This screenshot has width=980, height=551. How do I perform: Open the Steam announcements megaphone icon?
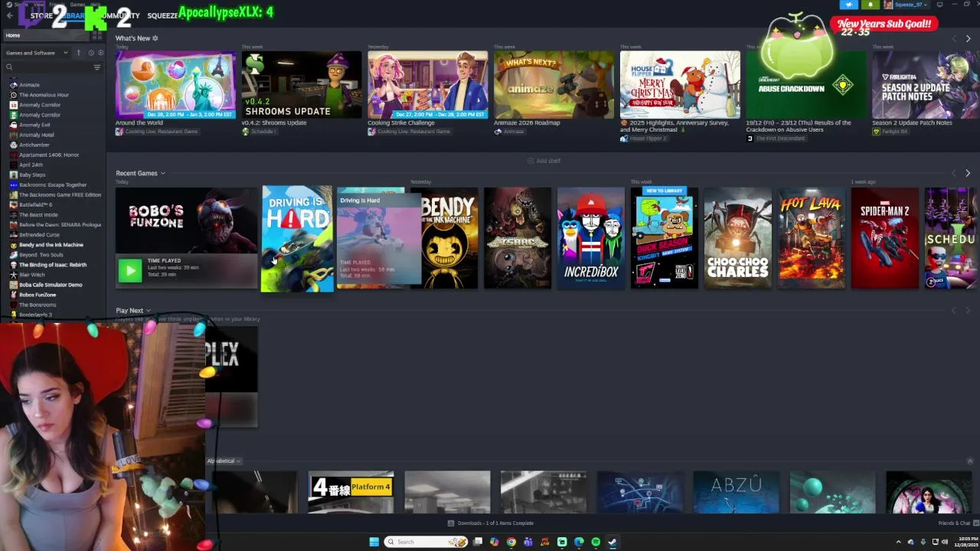[x=848, y=5]
